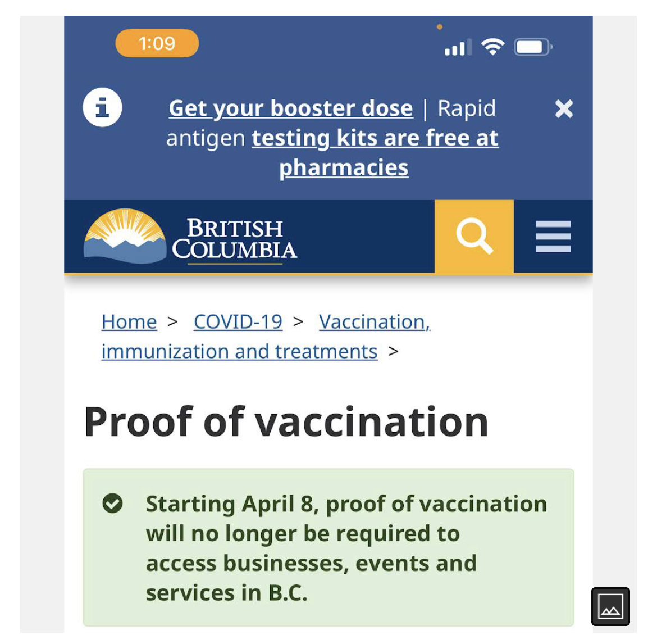Click the image icon in bottom corner
Viewport: 657px width, 644px height.
[610, 607]
